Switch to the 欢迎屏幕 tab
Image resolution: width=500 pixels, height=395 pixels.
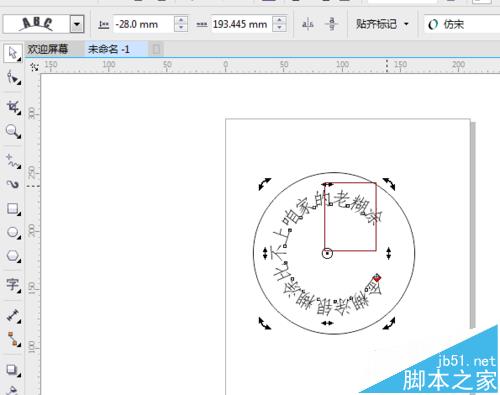point(48,49)
